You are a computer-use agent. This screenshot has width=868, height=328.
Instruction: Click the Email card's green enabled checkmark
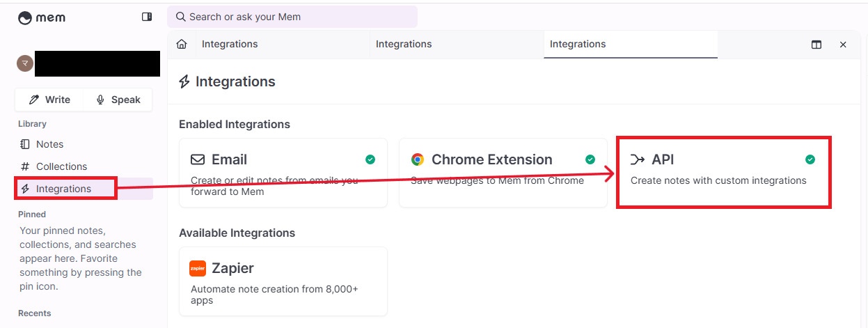click(370, 159)
